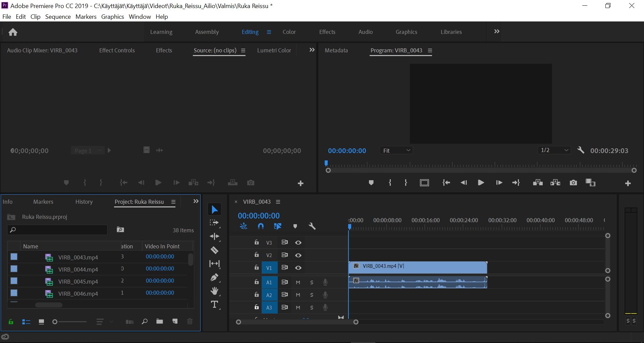Select the Slip tool

214,264
